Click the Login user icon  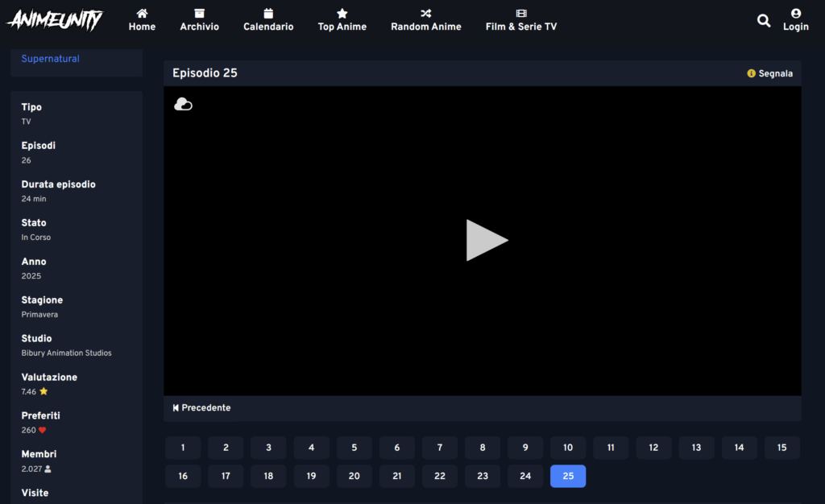[795, 14]
